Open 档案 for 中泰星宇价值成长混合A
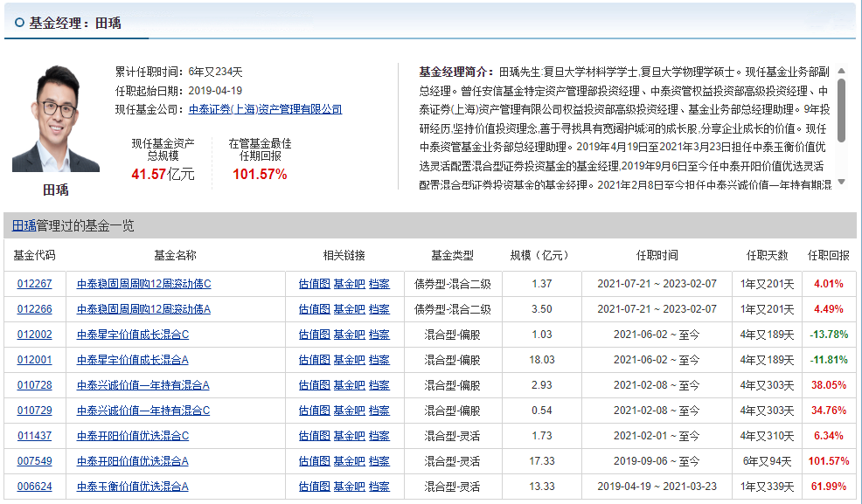The width and height of the screenshot is (862, 504). (379, 360)
